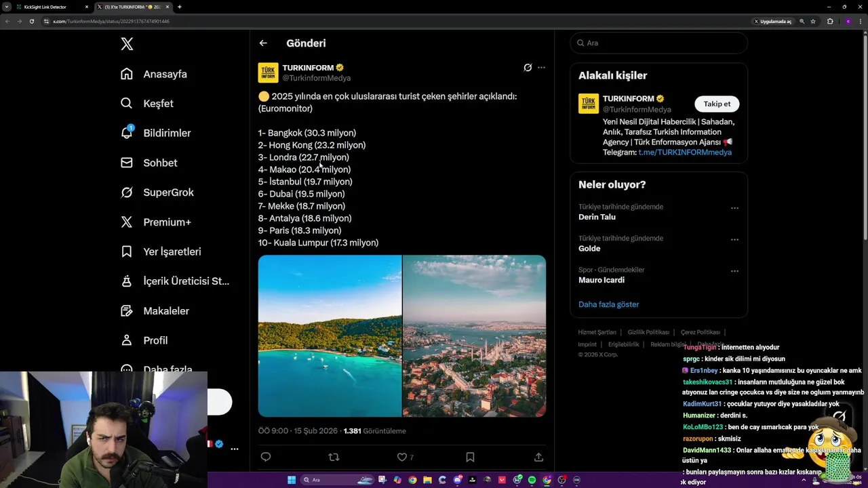
Task: Open Windows Start menu
Action: 292,480
